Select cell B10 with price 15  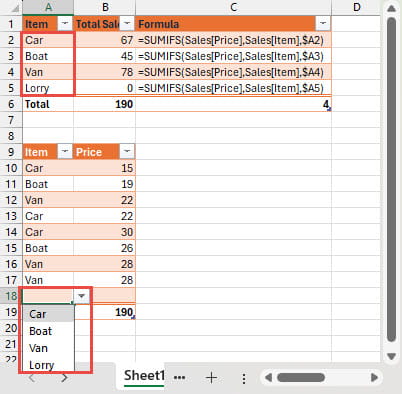(105, 168)
